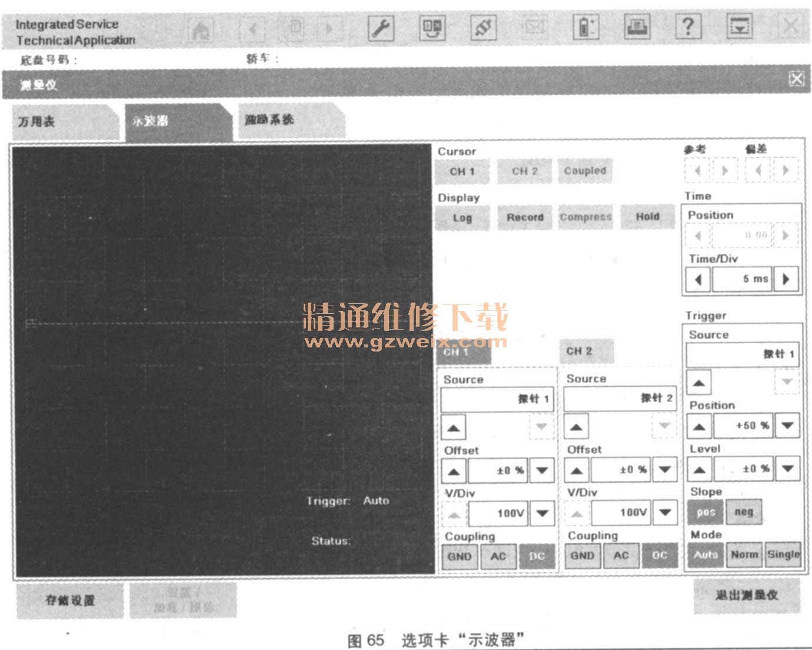Viewport: 812px width, 650px height.
Task: Toggle the Hold display option
Action: (647, 217)
